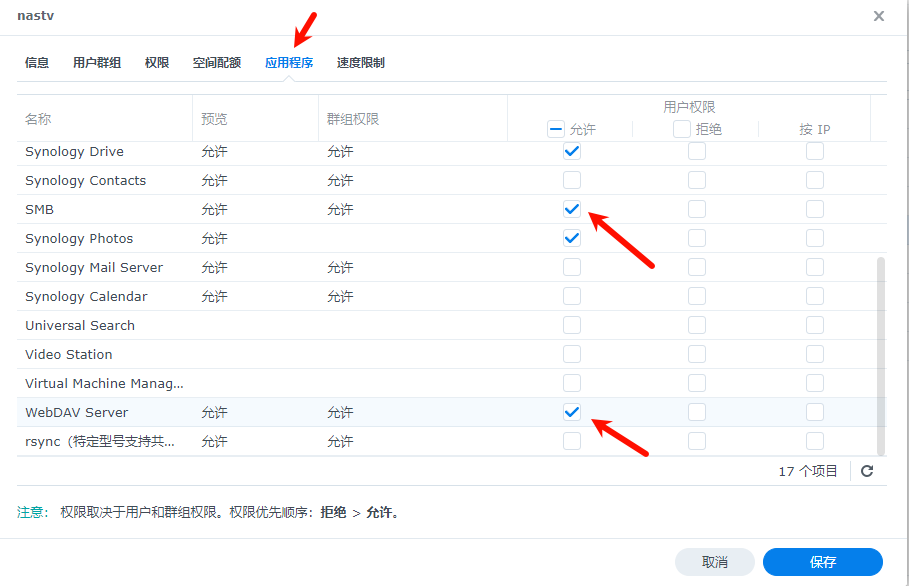Check 允许 for Video Station

point(572,354)
